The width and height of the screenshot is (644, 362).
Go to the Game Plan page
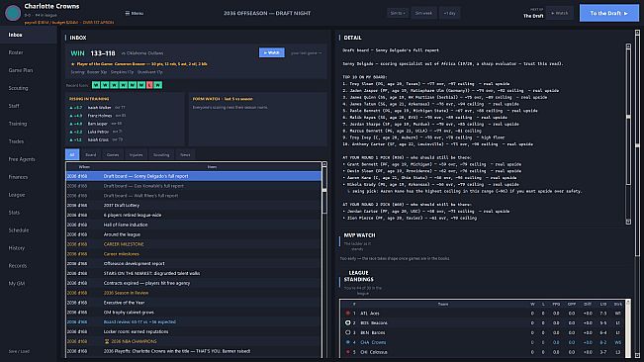click(28, 70)
